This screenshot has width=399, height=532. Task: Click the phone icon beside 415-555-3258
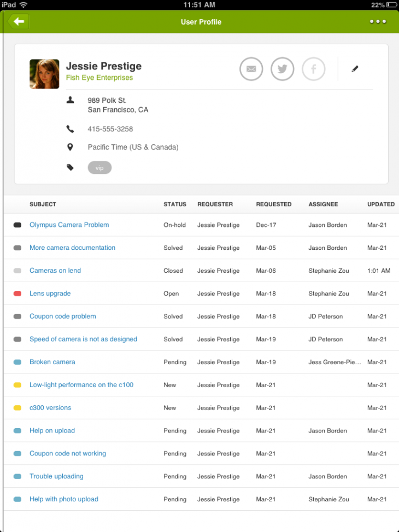pyautogui.click(x=70, y=129)
